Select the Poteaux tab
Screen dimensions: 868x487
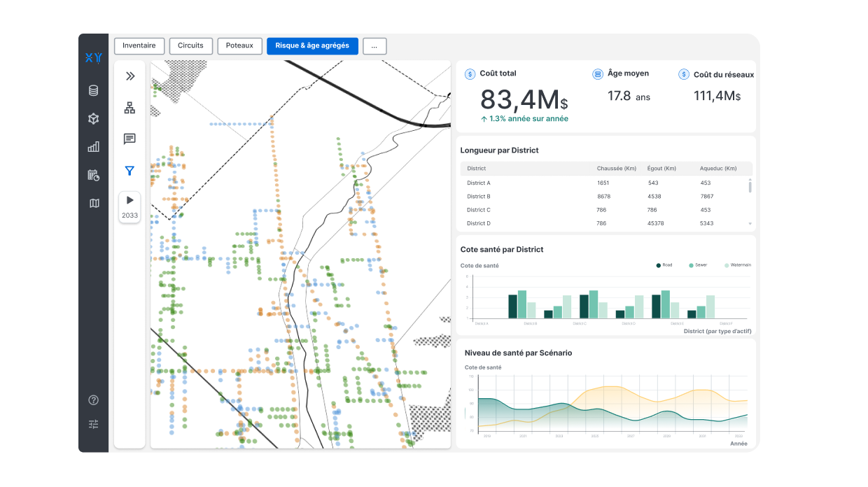coord(239,46)
